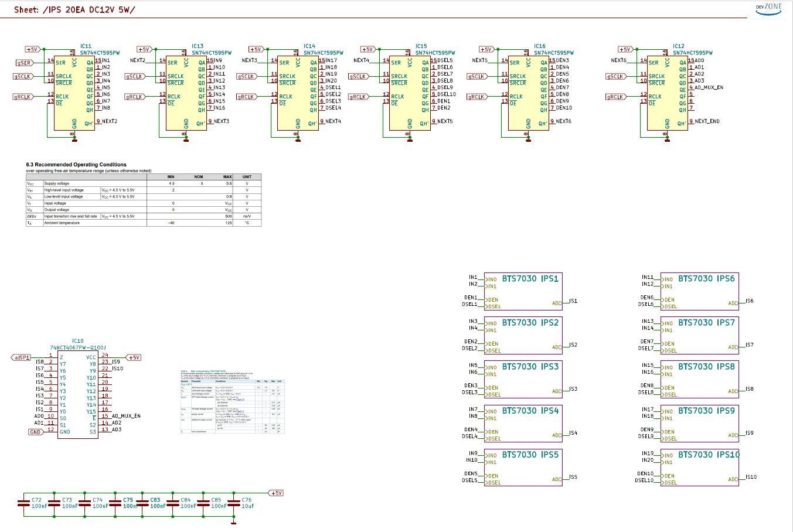Select capacitor C72 symbol
This screenshot has height=532, width=793.
(x=23, y=503)
